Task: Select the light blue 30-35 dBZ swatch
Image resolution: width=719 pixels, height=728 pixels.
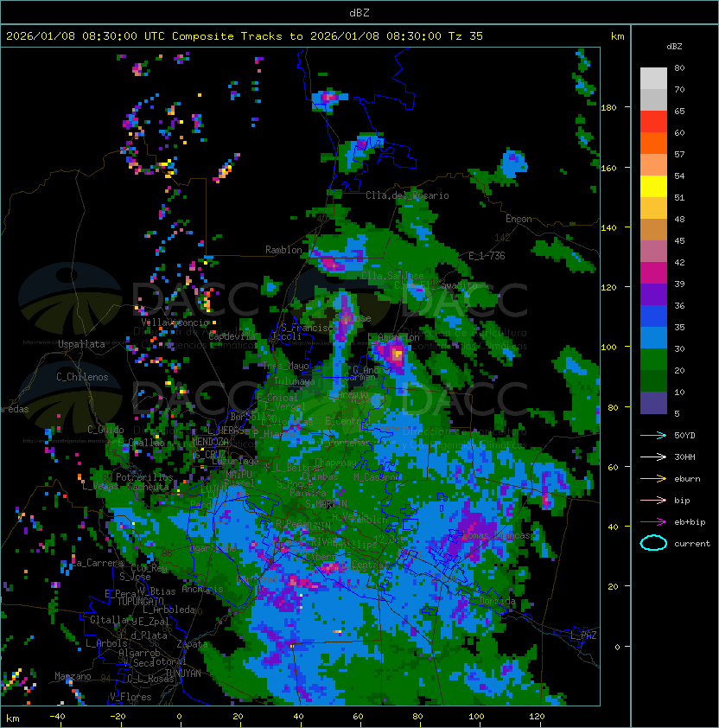Action: 653,338
